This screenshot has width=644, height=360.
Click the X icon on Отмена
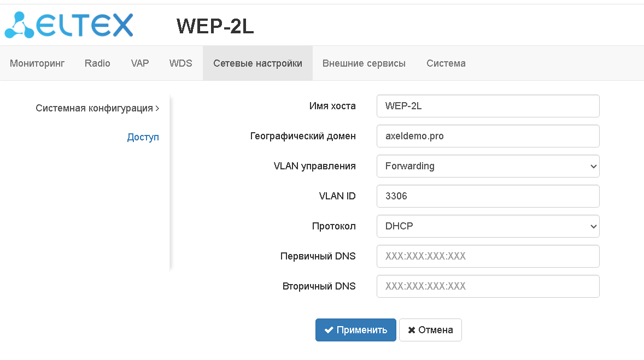tap(412, 330)
